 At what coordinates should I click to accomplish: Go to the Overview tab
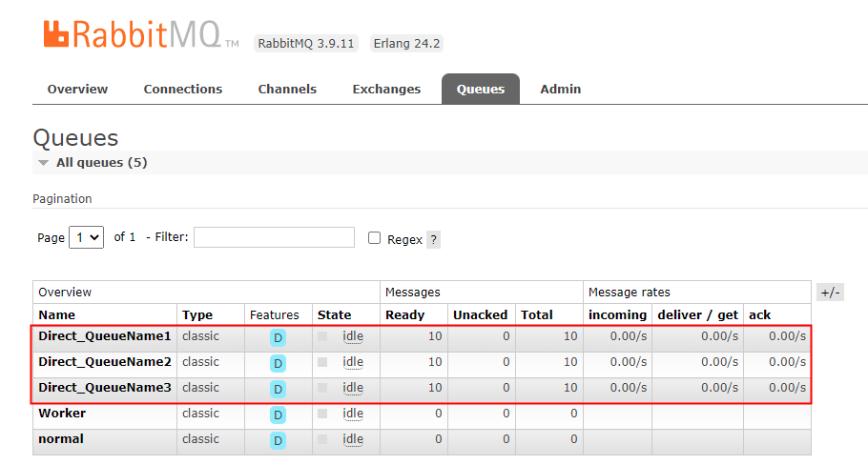coord(77,89)
